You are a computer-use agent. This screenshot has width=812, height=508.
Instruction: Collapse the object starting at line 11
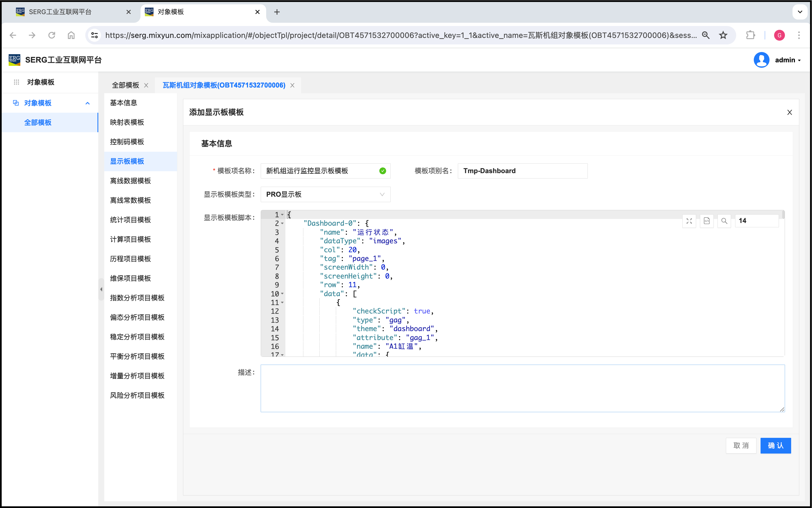(x=282, y=302)
